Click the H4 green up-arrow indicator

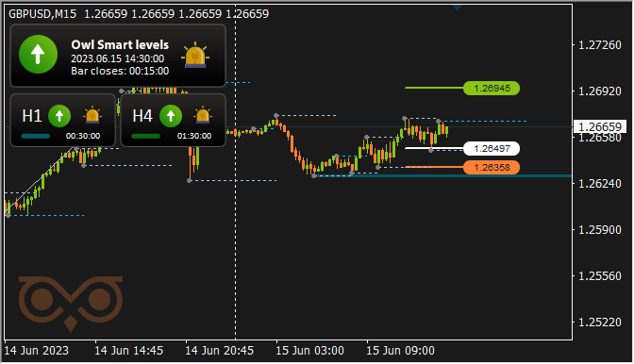click(171, 116)
